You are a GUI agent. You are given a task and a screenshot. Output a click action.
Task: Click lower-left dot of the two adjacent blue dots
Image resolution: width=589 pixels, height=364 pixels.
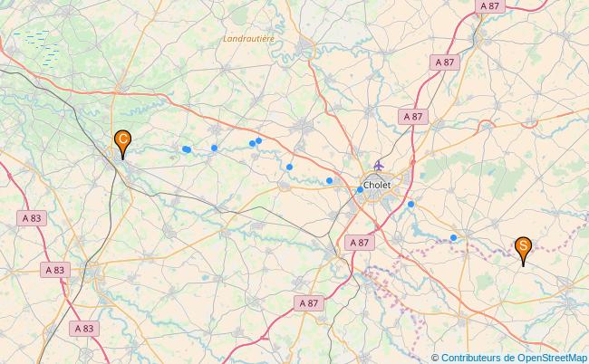click(x=253, y=143)
